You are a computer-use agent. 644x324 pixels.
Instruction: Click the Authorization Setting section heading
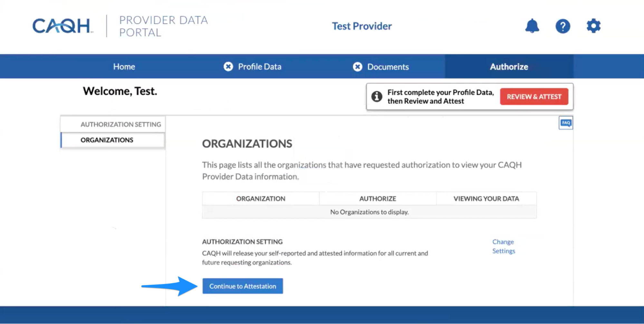[242, 242]
